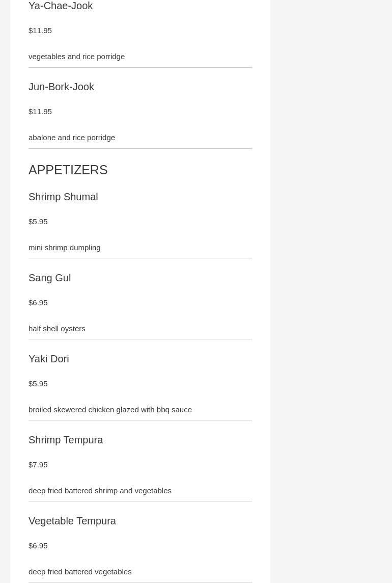Click the Yaki Dori $5.95 price
392x583 pixels.
[38, 384]
